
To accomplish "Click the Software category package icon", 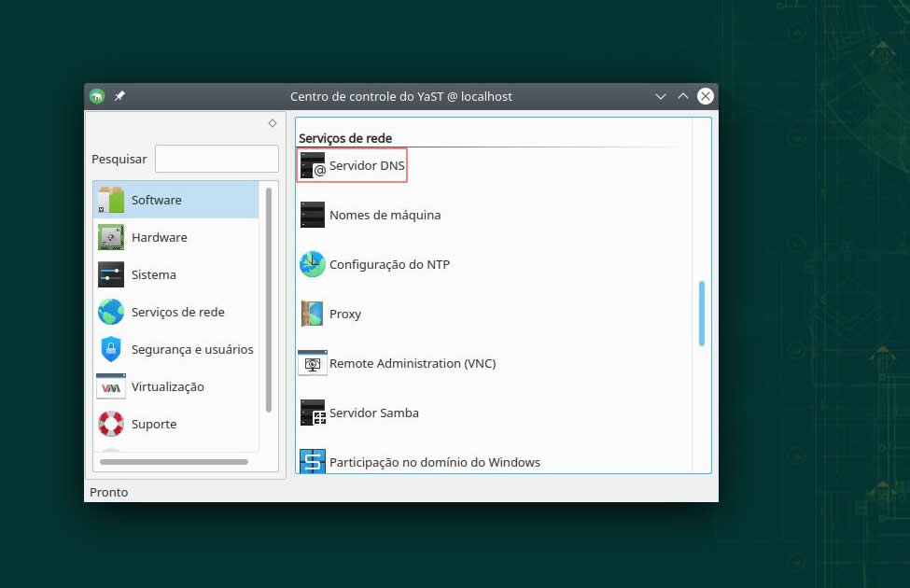I will 111,200.
